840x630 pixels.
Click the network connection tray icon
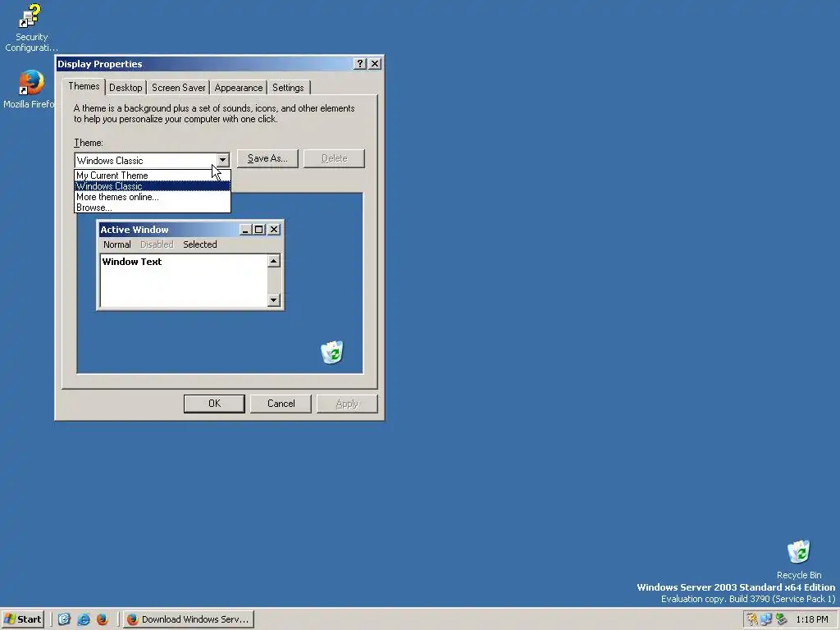click(767, 619)
